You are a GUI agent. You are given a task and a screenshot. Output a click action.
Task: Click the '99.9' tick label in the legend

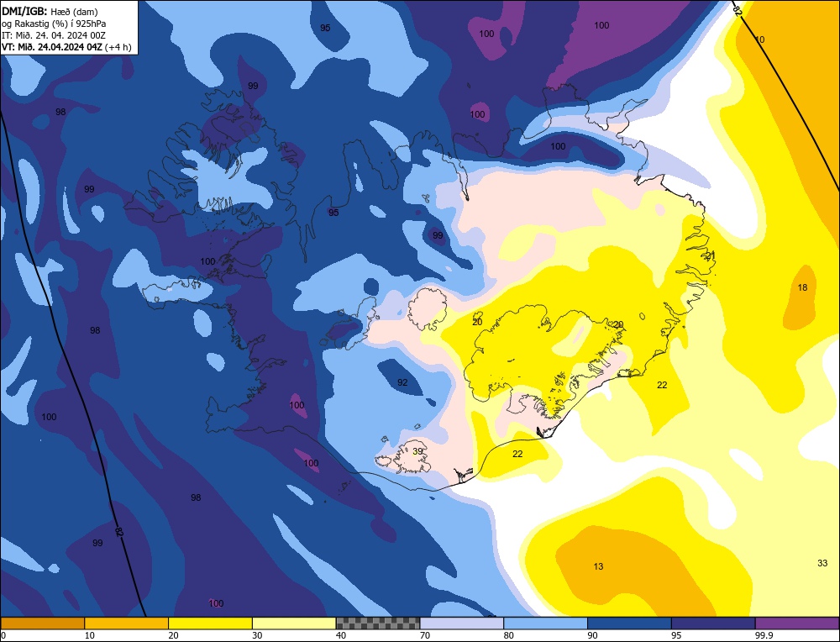click(763, 635)
